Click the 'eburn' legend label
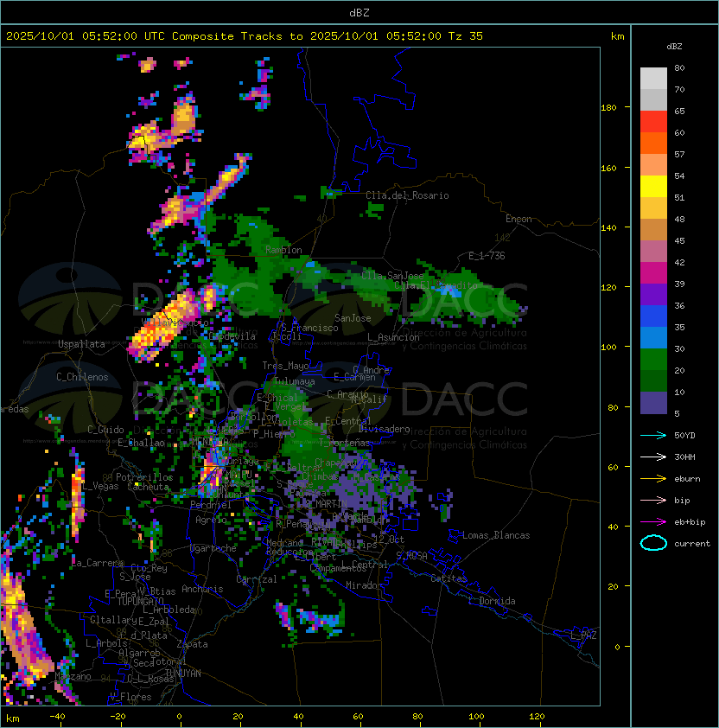The width and height of the screenshot is (719, 728). (687, 479)
